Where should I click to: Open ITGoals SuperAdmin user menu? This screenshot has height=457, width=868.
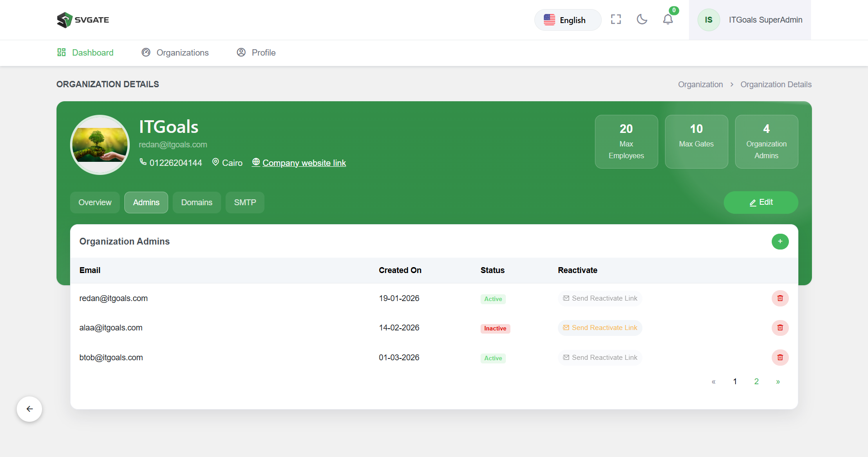click(x=750, y=20)
